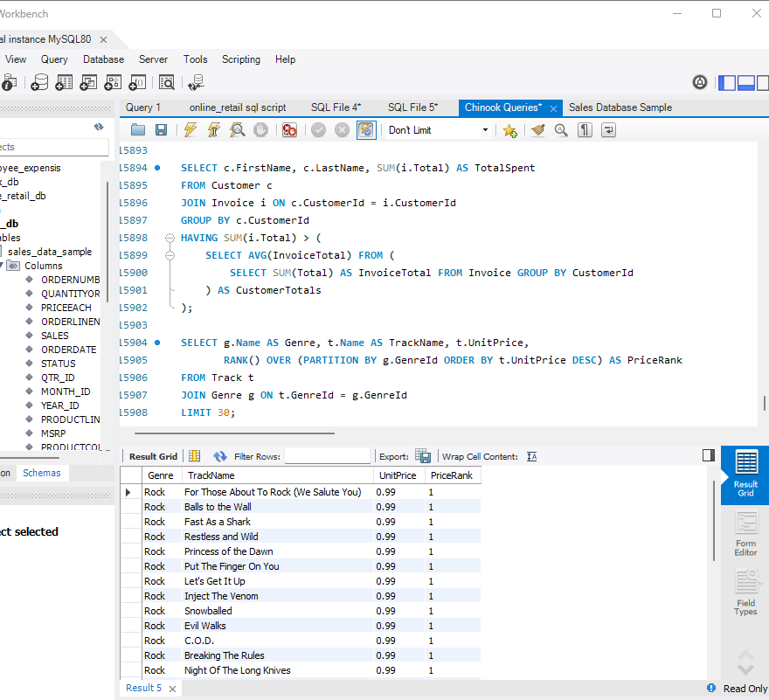Screen dimensions: 769x700
Task: Toggle the result side panel visibility
Action: (709, 455)
